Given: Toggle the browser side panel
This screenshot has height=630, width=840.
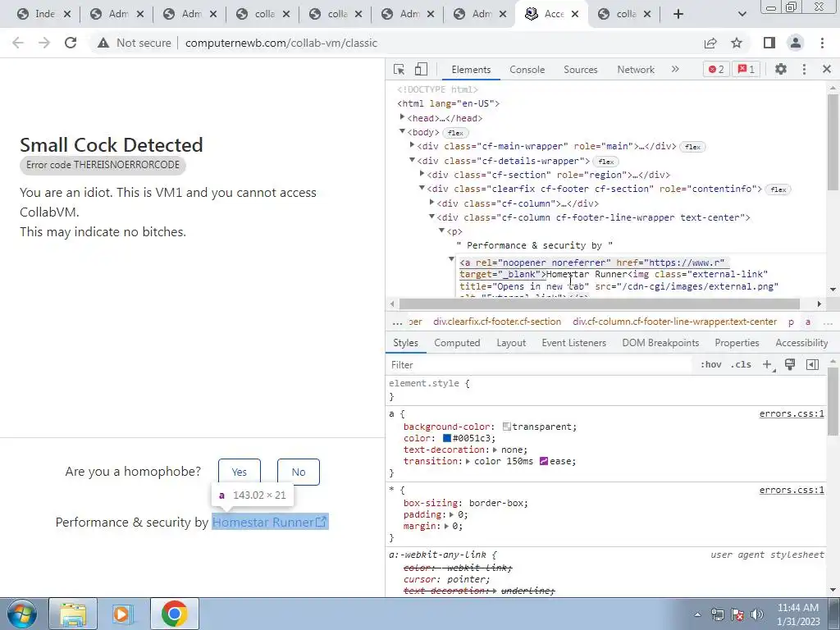Looking at the screenshot, I should 769,43.
